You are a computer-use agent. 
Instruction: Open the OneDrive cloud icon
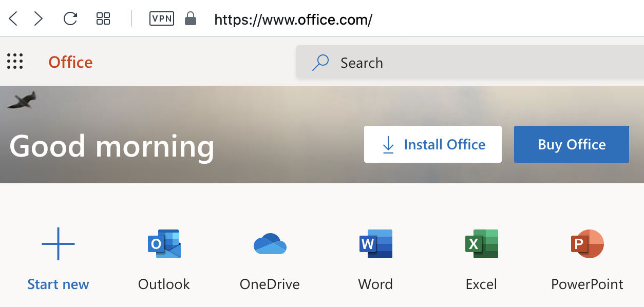pyautogui.click(x=270, y=244)
